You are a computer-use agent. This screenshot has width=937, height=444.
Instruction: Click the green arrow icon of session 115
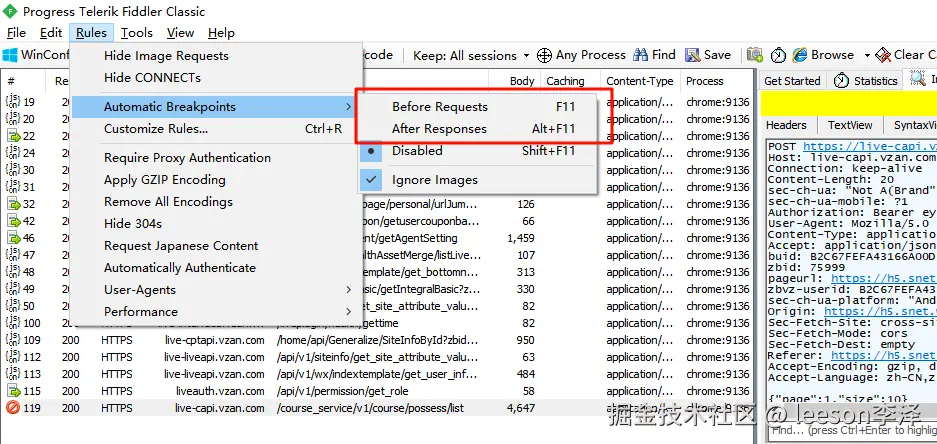click(13, 391)
